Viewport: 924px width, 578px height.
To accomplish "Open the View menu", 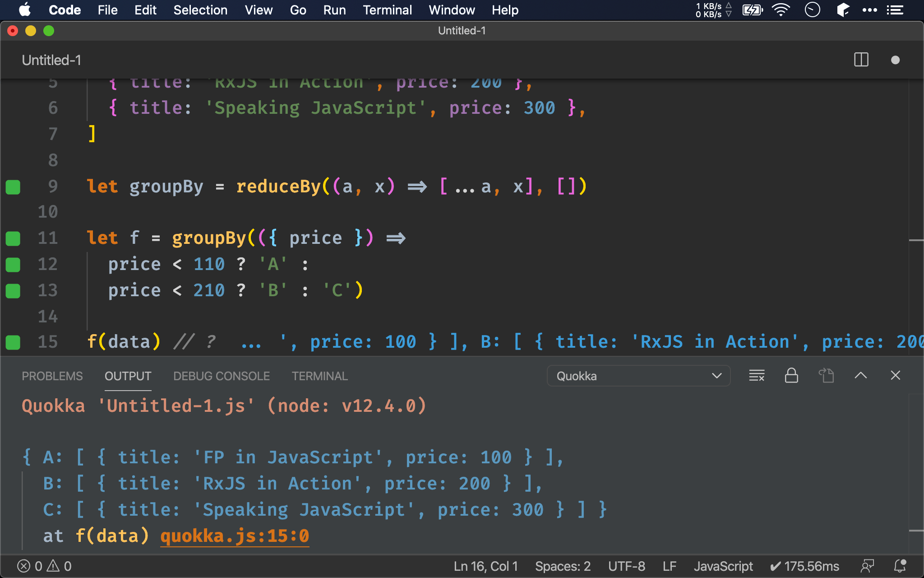I will click(259, 10).
